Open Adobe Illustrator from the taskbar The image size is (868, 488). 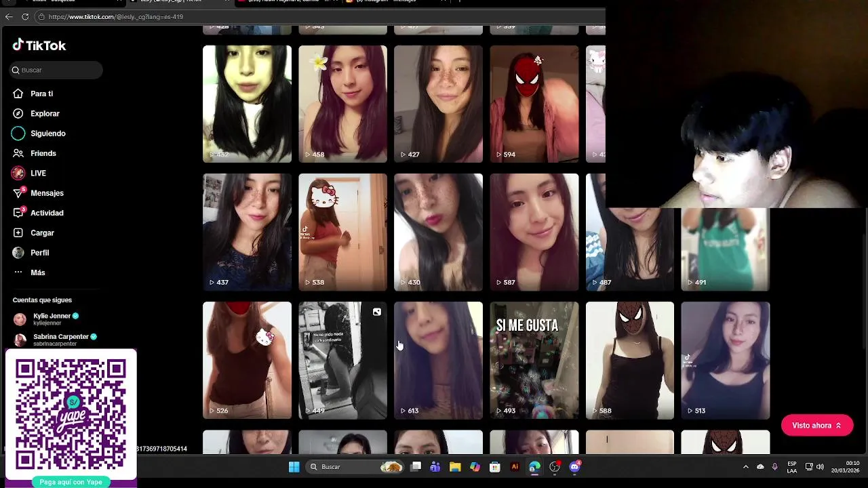[x=515, y=467]
